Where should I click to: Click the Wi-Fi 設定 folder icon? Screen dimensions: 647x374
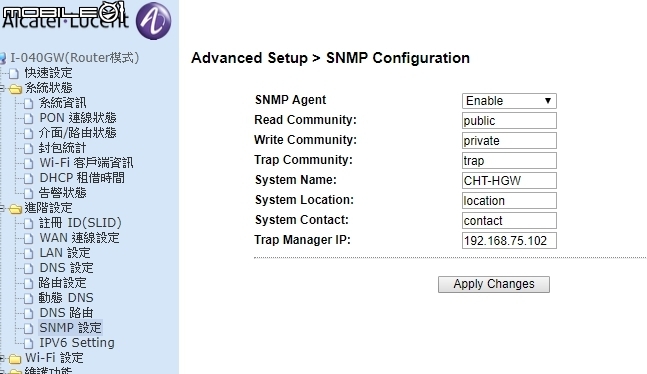[15, 359]
